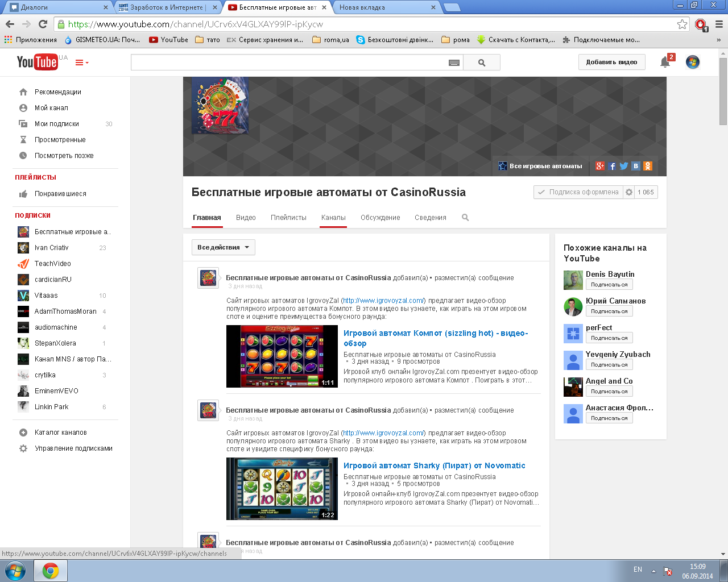Click the Facebook icon on channel banner
728x582 pixels.
(x=612, y=166)
